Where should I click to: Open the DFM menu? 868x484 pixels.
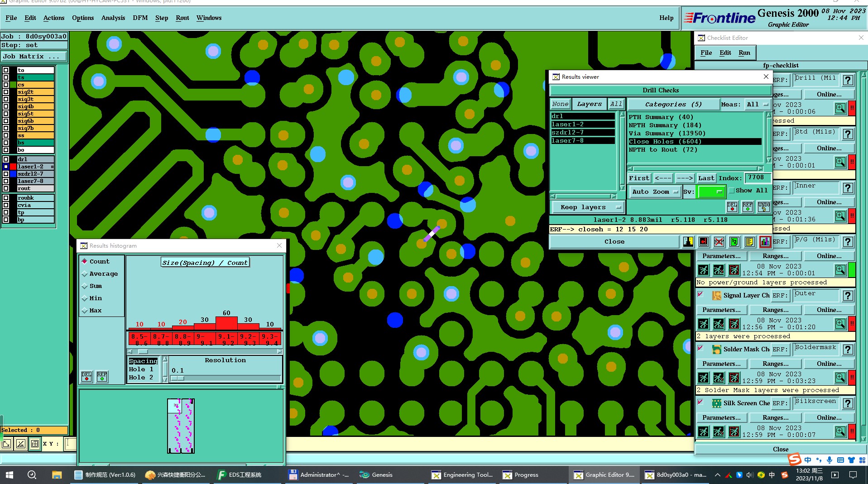(140, 18)
